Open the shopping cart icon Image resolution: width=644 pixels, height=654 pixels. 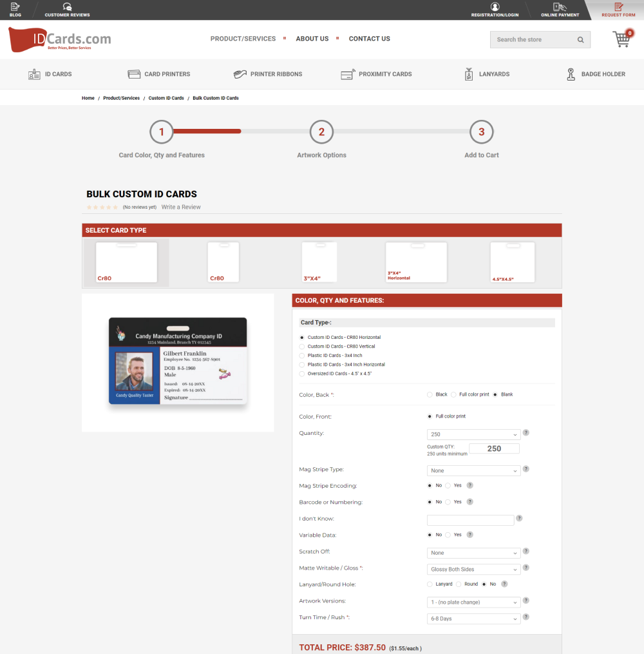622,39
